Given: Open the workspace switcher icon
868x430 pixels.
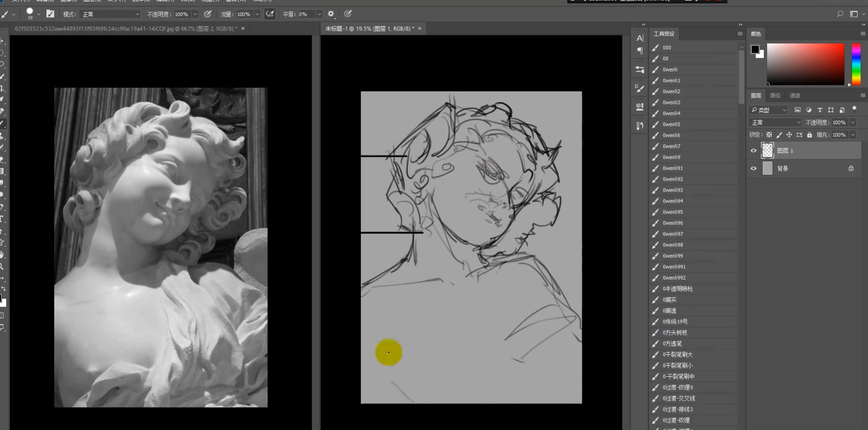Looking at the screenshot, I should pyautogui.click(x=854, y=14).
